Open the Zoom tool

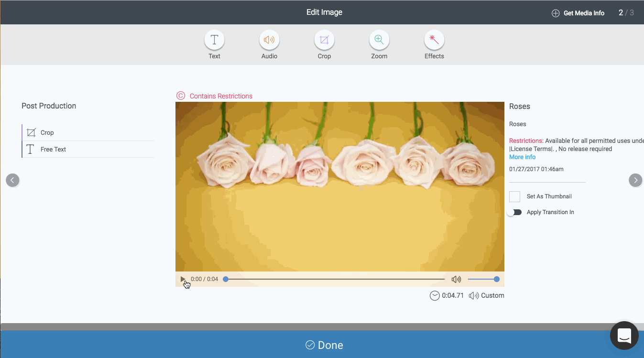point(379,40)
